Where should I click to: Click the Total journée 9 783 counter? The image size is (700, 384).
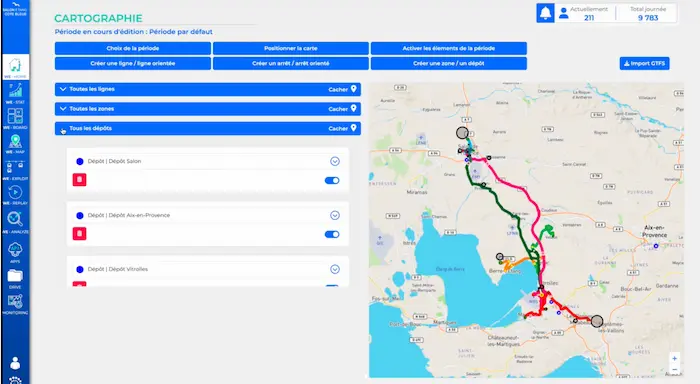pyautogui.click(x=648, y=13)
